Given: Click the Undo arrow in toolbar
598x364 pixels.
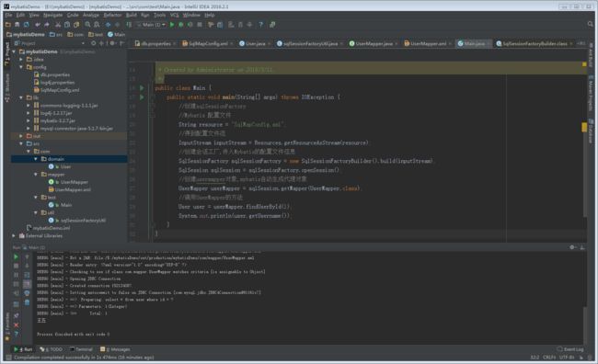Looking at the screenshot, I should (38, 25).
